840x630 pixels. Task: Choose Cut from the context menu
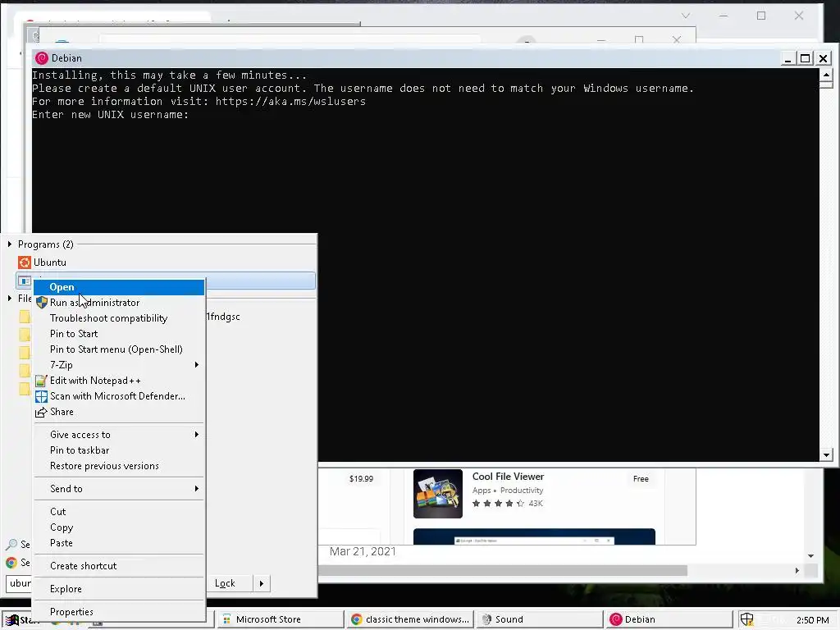click(x=119, y=512)
